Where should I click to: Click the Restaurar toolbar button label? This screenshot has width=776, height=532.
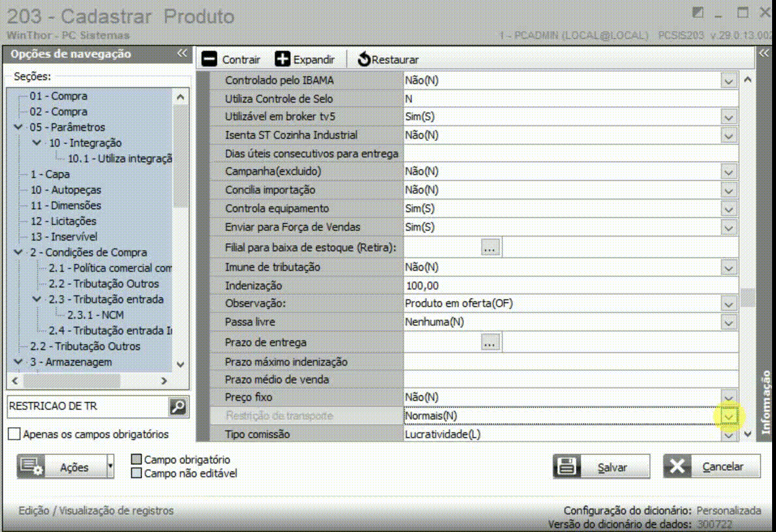pyautogui.click(x=395, y=60)
